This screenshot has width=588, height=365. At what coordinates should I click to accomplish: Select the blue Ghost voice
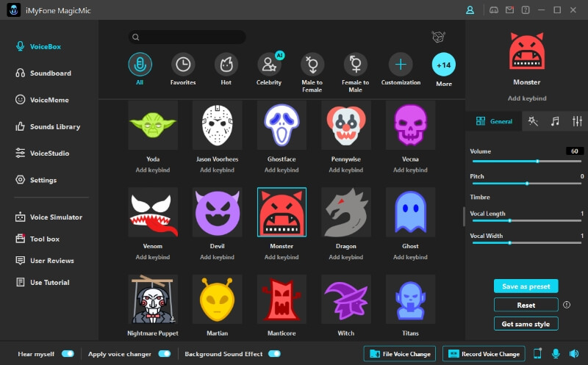410,212
